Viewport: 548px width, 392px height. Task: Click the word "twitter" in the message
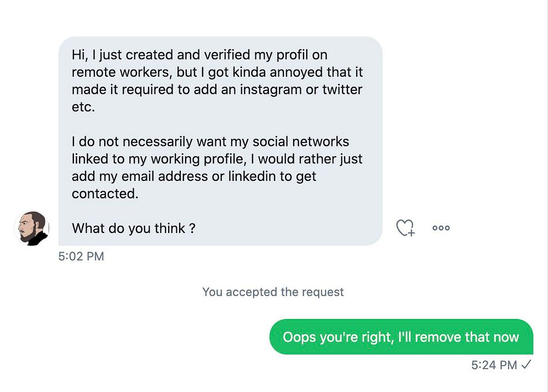pos(342,89)
